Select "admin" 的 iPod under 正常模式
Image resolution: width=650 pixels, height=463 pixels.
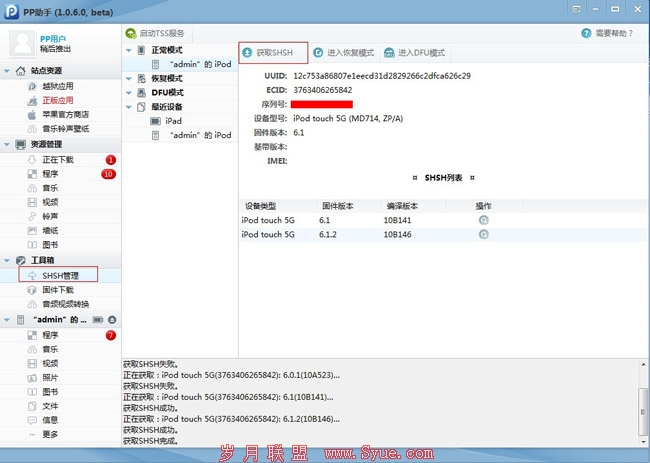click(180, 64)
